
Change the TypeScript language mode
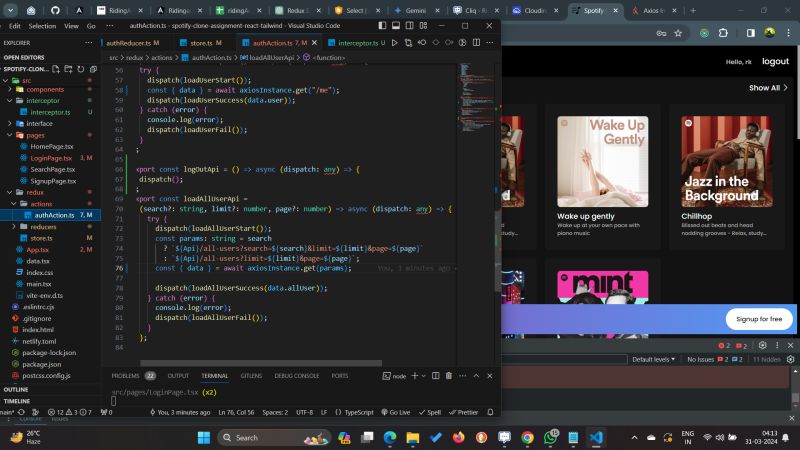pos(359,412)
